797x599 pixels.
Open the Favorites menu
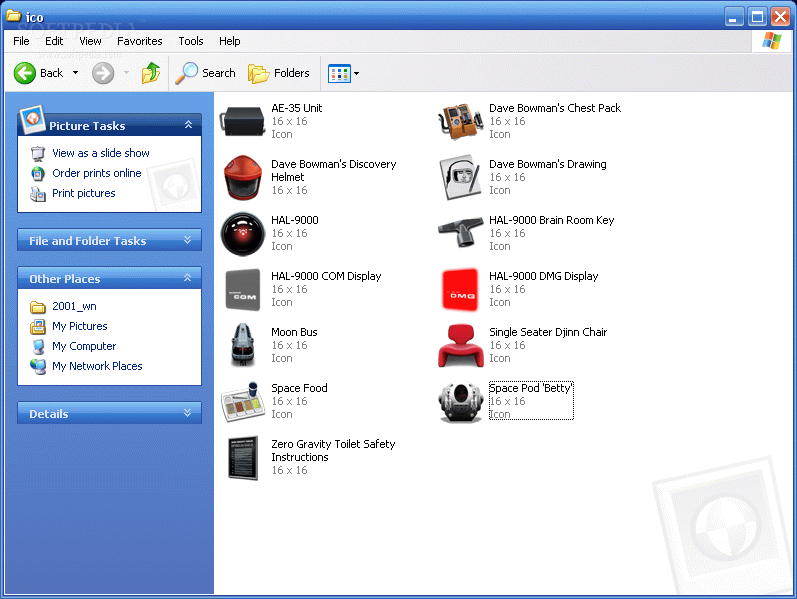tap(140, 41)
